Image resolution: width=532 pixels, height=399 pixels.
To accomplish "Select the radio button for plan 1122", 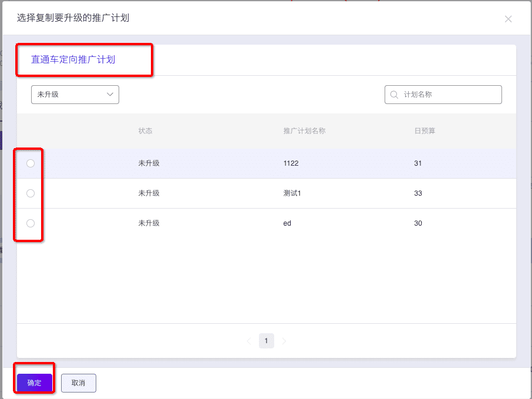I will (31, 163).
